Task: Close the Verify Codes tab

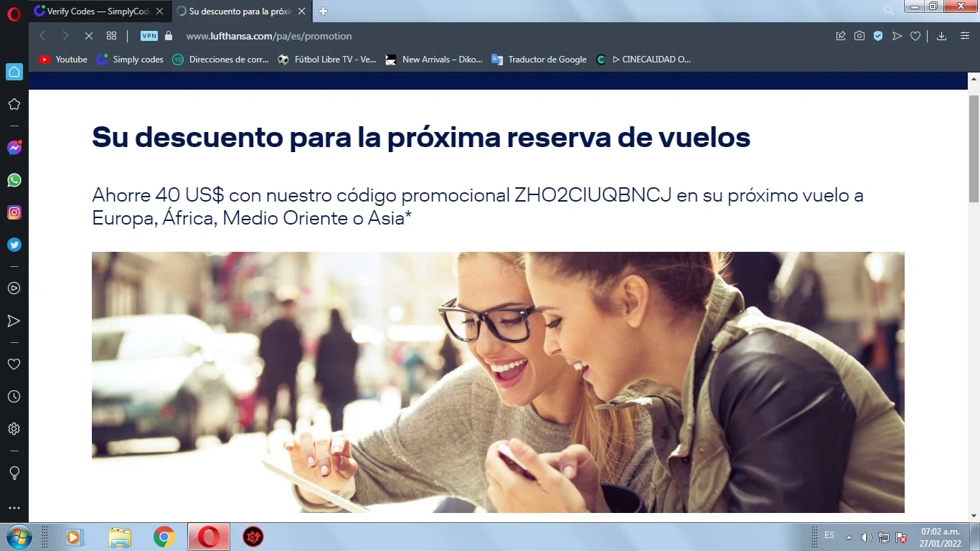Action: pos(159,11)
